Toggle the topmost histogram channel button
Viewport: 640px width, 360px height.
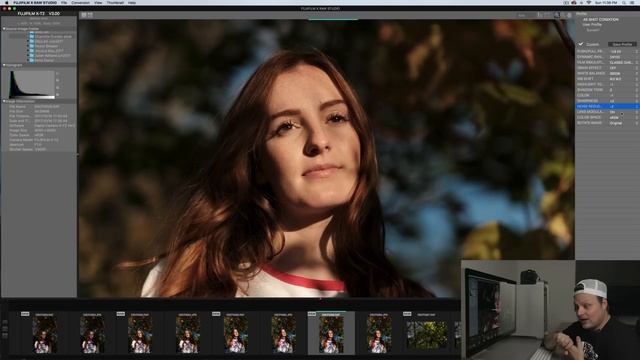57,74
